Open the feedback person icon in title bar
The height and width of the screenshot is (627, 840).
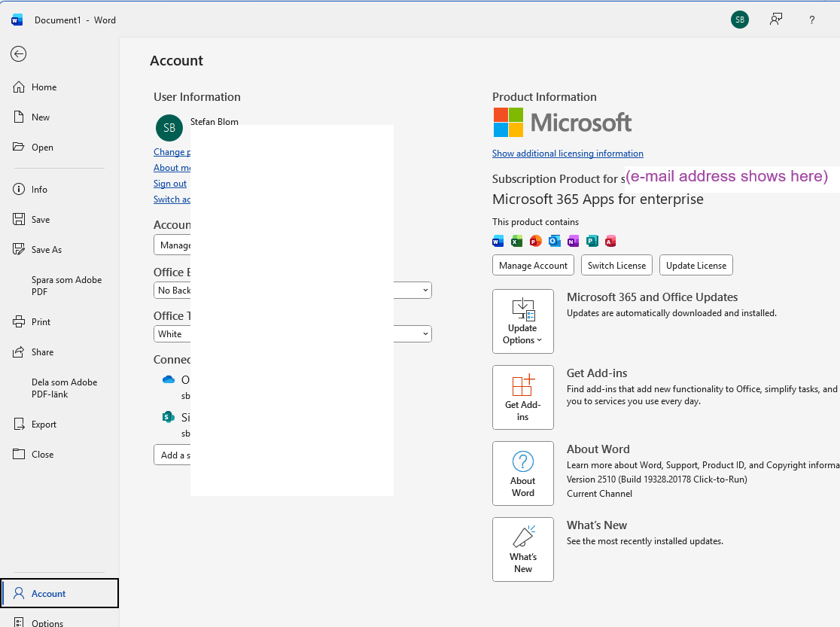[x=776, y=20]
